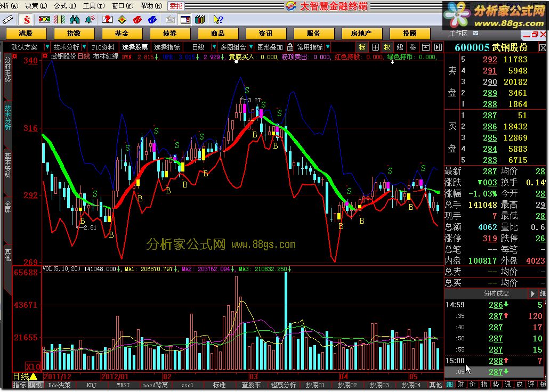Select the ruler measuring tool icon
This screenshot has height=392, width=550.
tap(7, 19)
